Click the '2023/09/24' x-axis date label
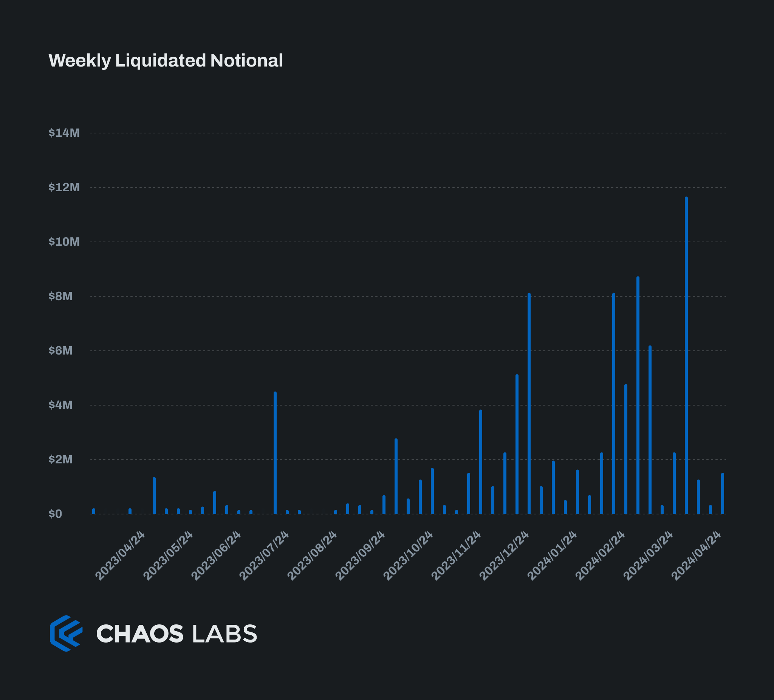 coord(360,556)
